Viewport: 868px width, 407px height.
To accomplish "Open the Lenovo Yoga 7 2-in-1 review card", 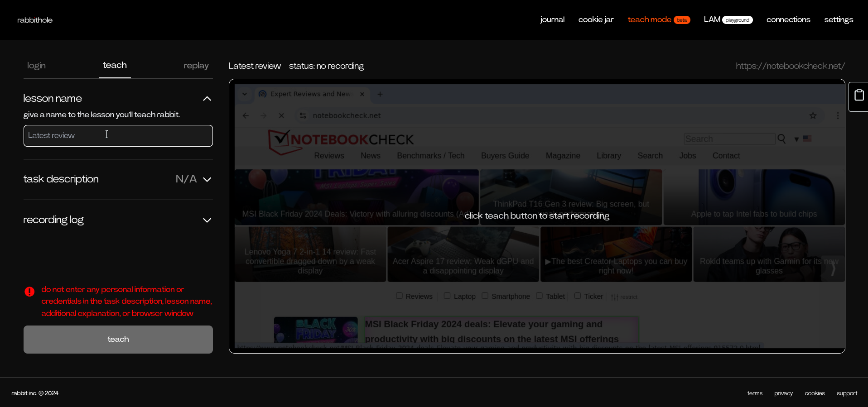I will (310, 254).
